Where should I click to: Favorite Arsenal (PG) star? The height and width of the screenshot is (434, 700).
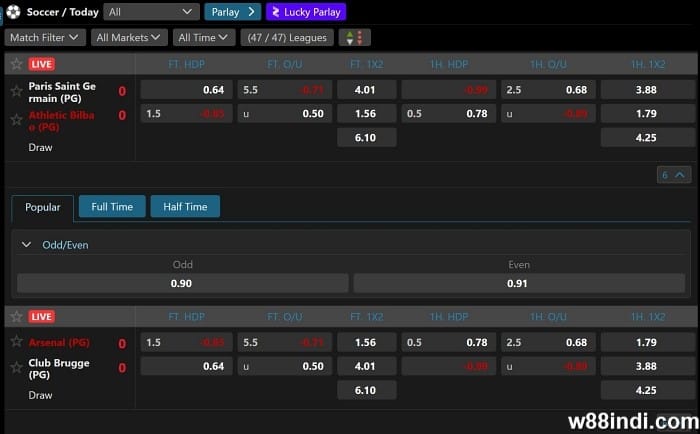pos(17,341)
